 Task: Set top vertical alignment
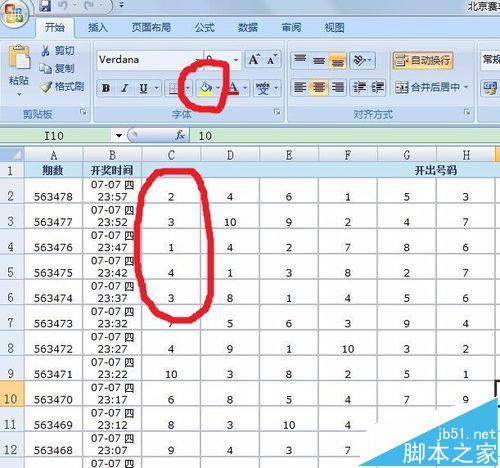coord(300,60)
